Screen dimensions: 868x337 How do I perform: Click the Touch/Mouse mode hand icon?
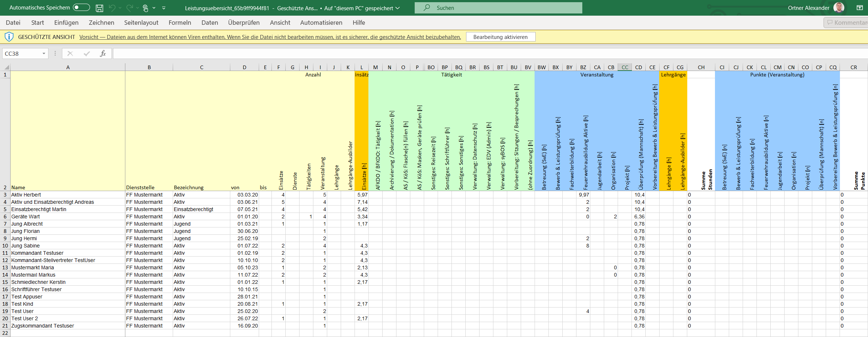click(x=145, y=8)
